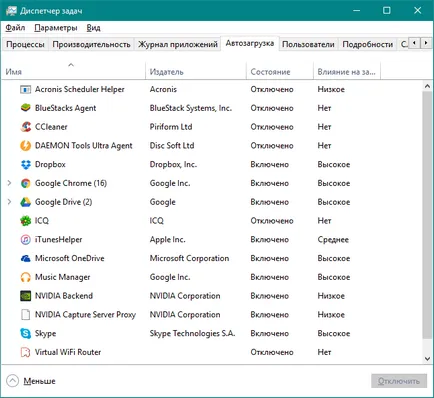Screen dimensions: 434x398
Task: Click the scrollbar up arrow
Action: point(427,86)
